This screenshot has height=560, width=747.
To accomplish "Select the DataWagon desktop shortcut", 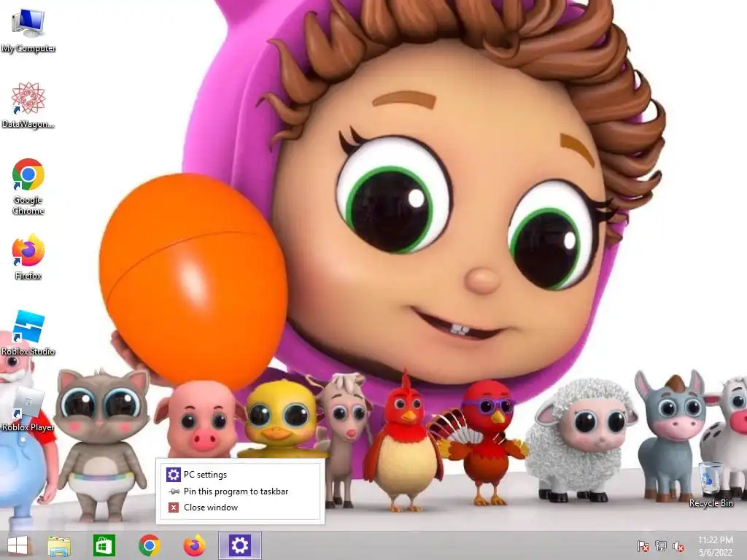I will click(28, 106).
